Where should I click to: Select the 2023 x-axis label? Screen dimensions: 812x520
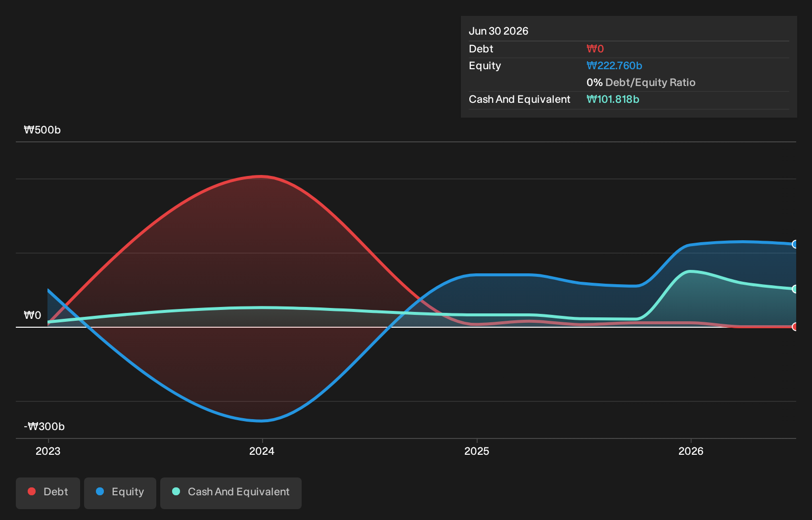pyautogui.click(x=48, y=451)
